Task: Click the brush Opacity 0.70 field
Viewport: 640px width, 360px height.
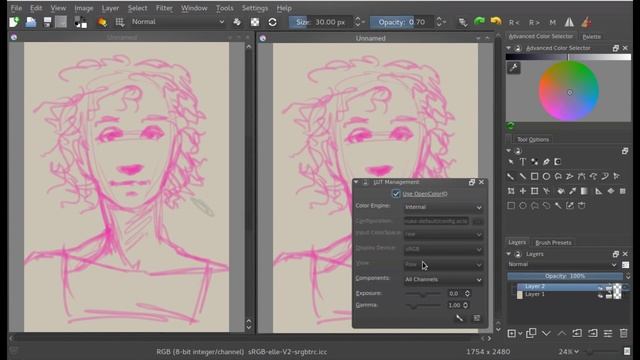Action: pos(403,22)
